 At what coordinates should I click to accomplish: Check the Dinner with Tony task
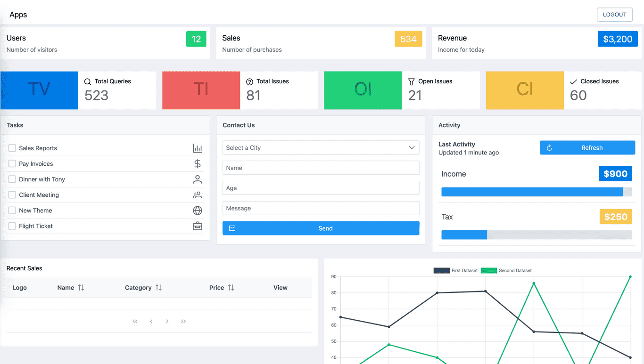tap(12, 179)
